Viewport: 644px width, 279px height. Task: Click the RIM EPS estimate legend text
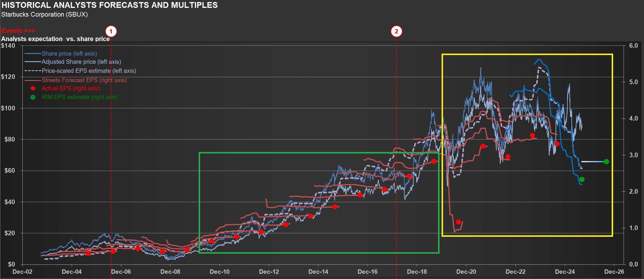tap(80, 97)
